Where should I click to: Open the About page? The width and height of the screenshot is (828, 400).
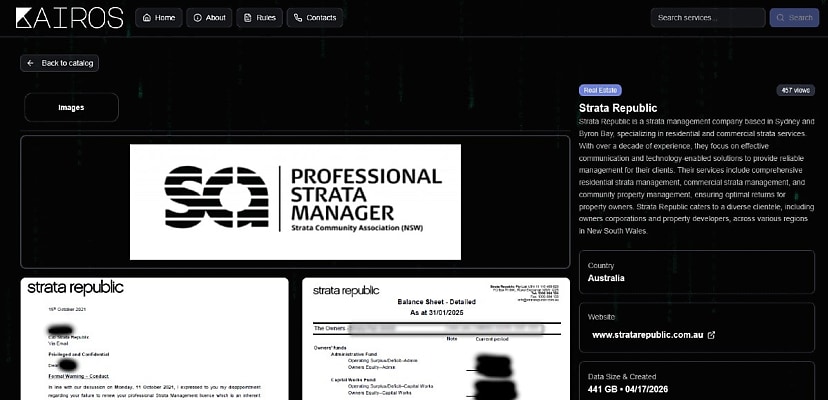point(209,17)
